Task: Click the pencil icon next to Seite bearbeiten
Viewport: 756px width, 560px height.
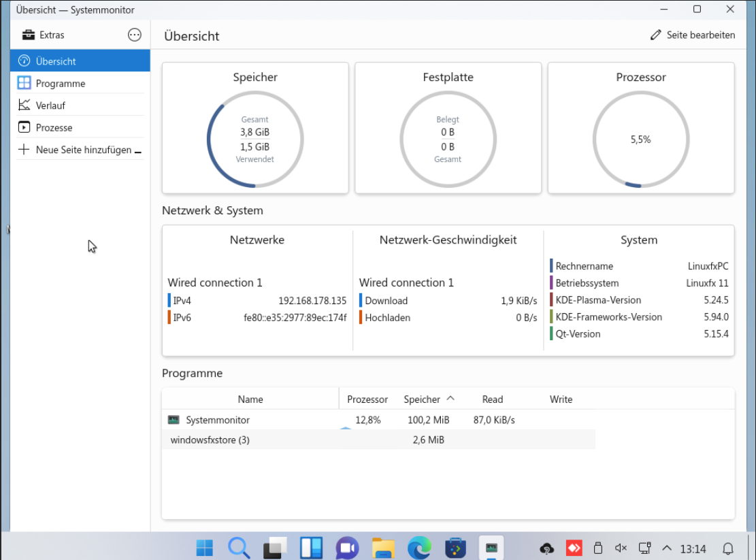Action: pyautogui.click(x=656, y=35)
